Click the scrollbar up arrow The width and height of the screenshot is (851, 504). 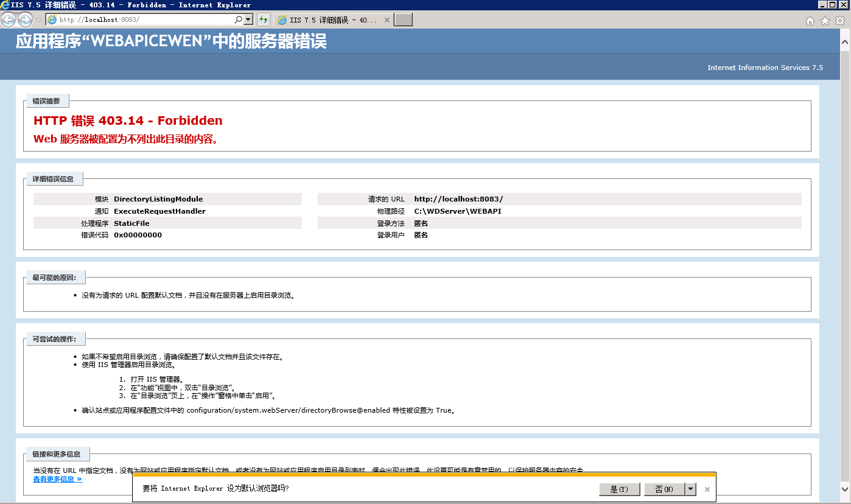(x=846, y=42)
